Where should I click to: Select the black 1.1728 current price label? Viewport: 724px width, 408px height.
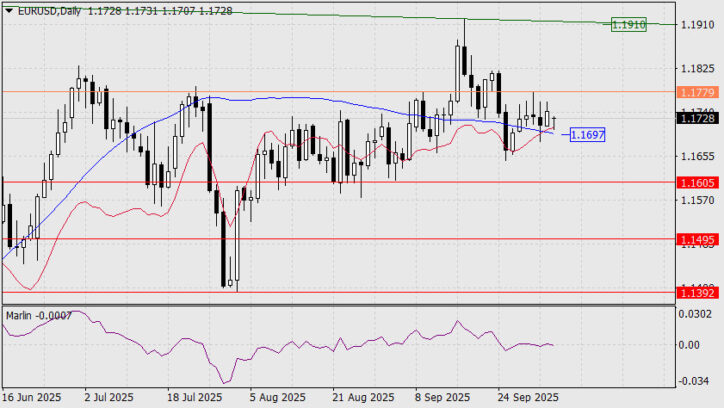point(697,118)
